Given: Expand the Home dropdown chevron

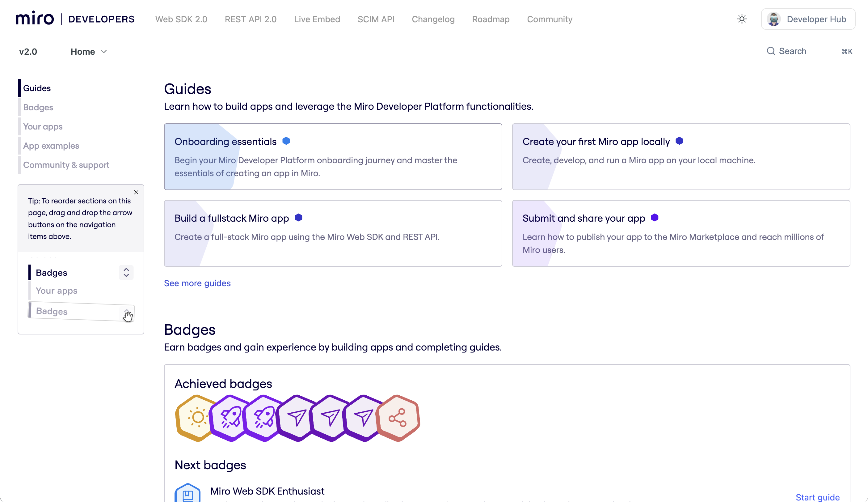Looking at the screenshot, I should click(104, 51).
